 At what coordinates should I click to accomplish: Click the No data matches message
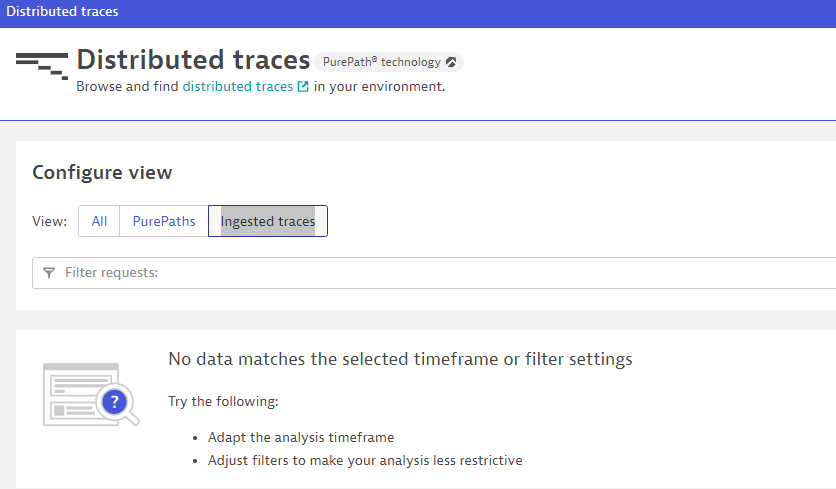point(400,359)
